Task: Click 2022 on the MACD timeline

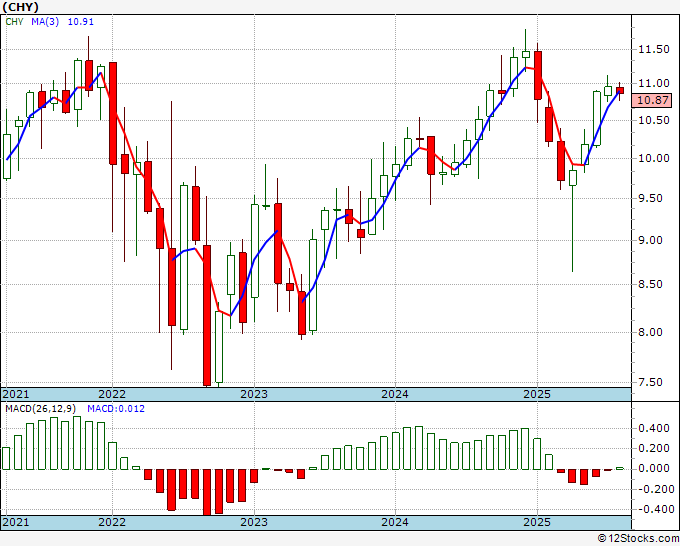Action: pyautogui.click(x=112, y=522)
